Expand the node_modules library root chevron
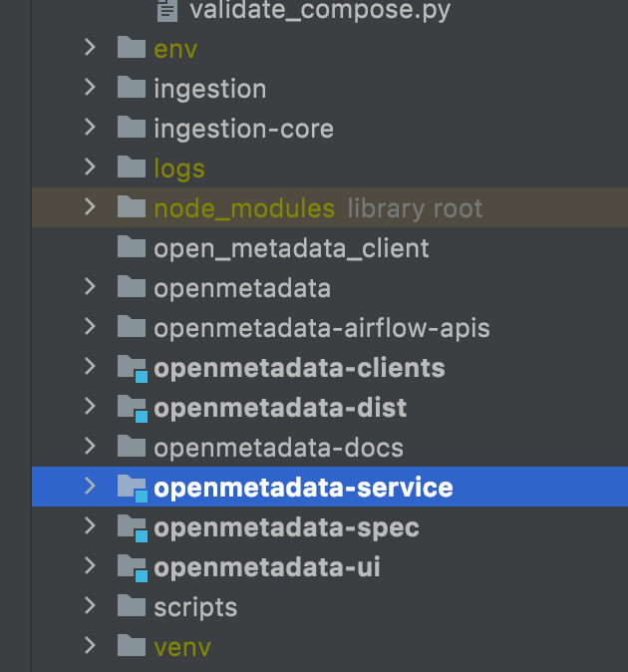Screen dimensions: 628x672 [90, 207]
